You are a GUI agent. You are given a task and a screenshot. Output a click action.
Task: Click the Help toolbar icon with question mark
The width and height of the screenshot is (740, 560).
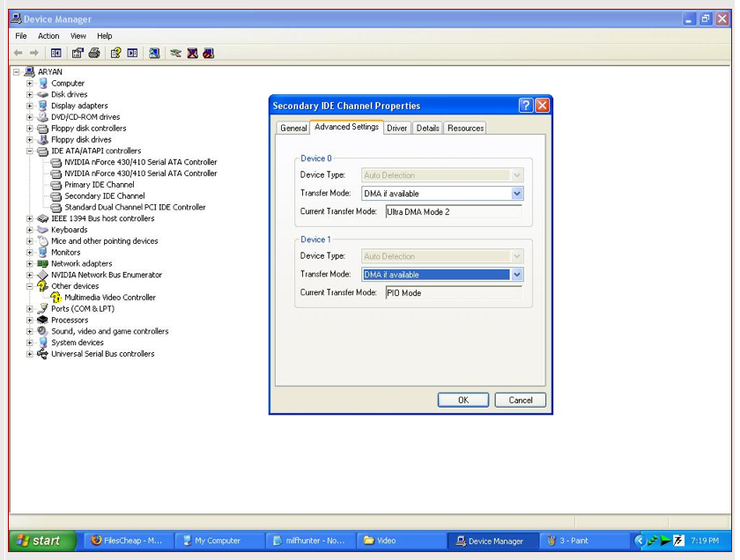coord(115,53)
